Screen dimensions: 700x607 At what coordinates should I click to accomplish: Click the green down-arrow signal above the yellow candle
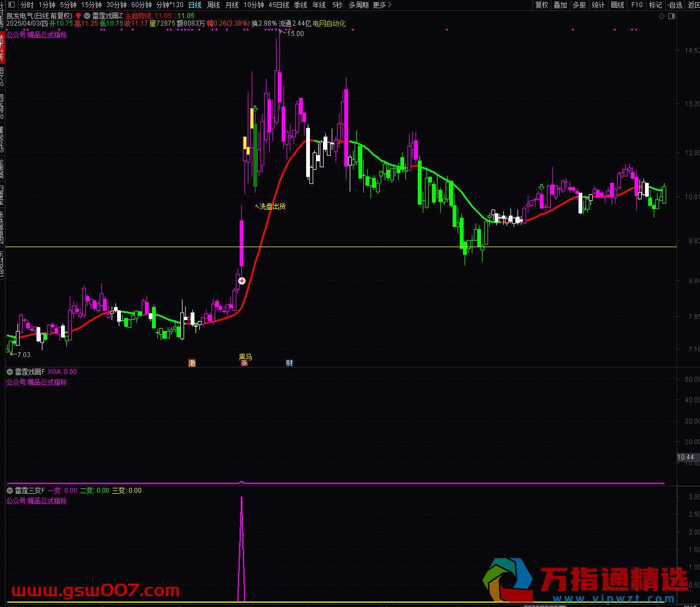pyautogui.click(x=255, y=109)
